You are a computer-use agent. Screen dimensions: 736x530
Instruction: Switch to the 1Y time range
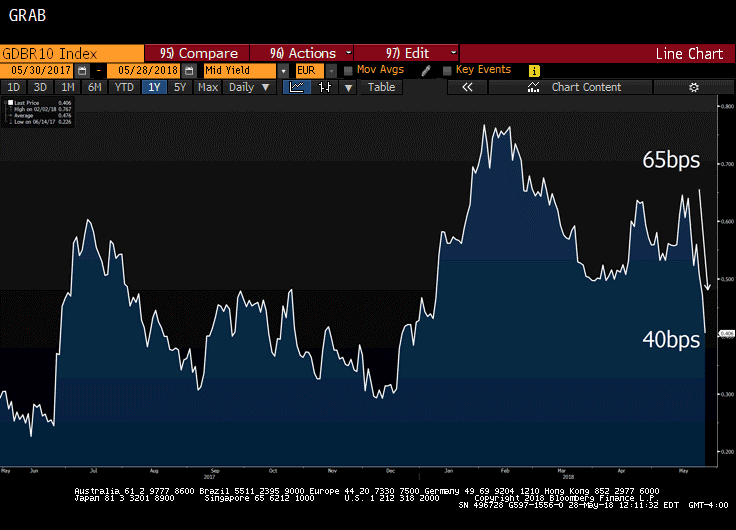154,88
